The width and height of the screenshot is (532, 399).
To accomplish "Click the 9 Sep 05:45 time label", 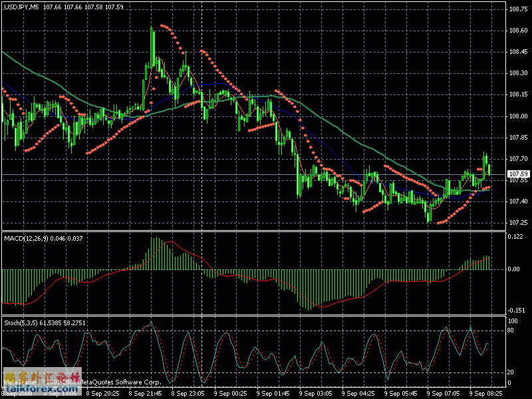I will tap(401, 394).
